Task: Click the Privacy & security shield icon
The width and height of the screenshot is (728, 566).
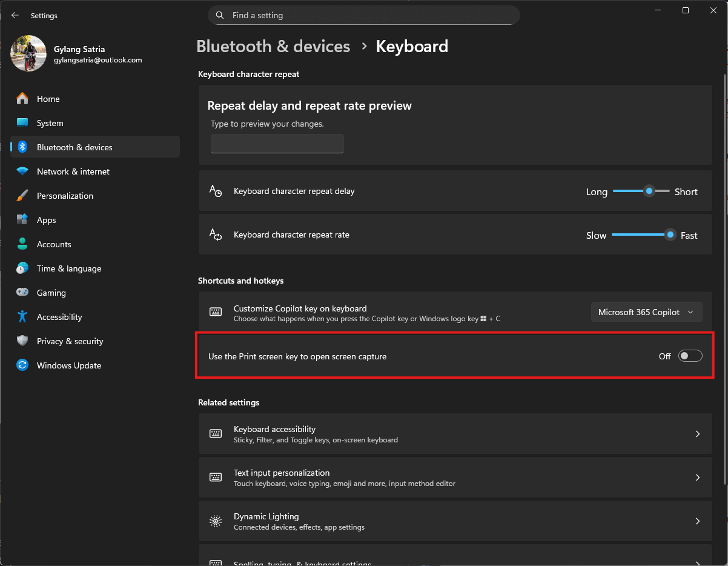Action: click(x=22, y=341)
